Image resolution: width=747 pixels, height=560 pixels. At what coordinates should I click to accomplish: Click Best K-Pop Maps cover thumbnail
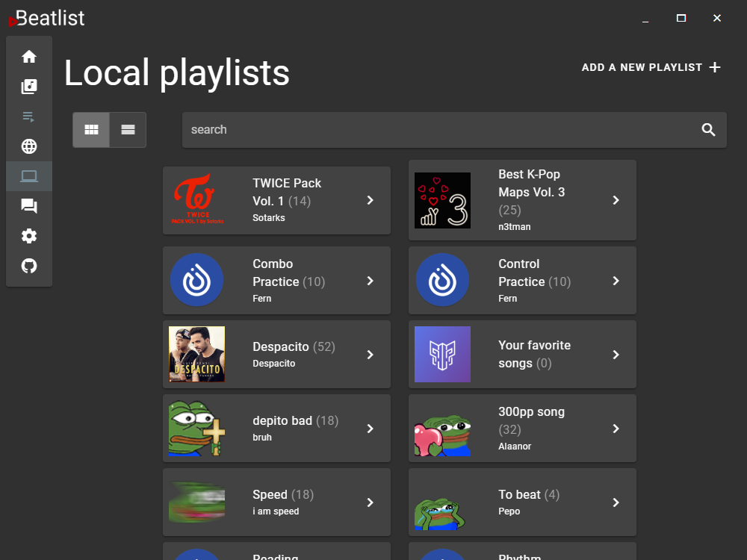tap(442, 200)
